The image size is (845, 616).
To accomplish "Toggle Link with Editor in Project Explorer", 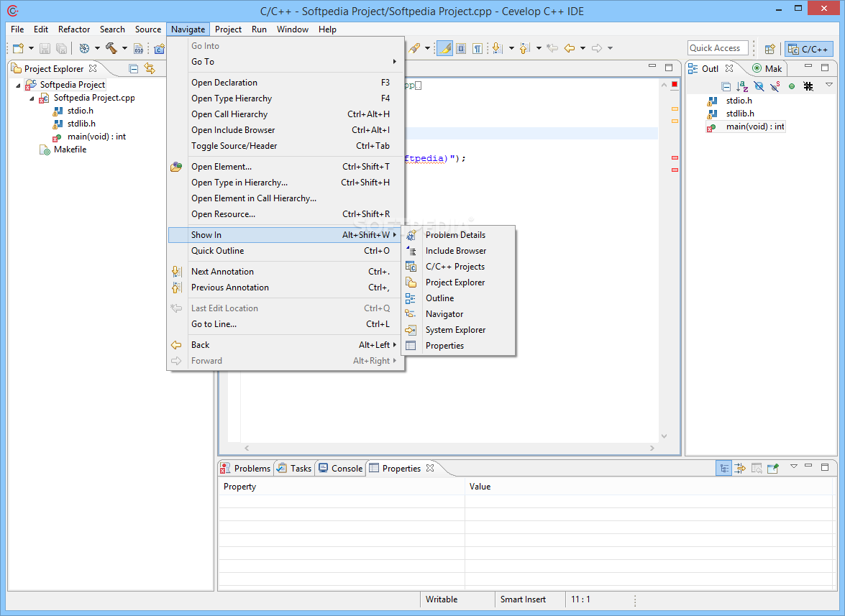I will (x=150, y=68).
